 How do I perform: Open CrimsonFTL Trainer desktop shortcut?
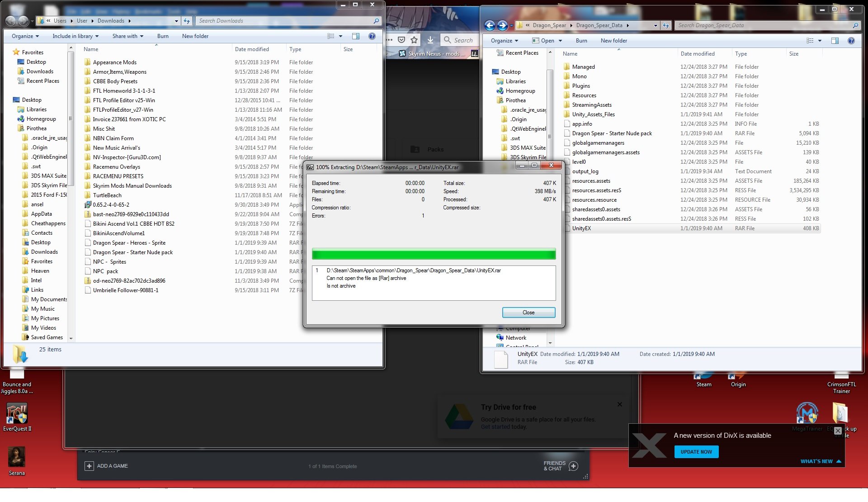(x=841, y=384)
